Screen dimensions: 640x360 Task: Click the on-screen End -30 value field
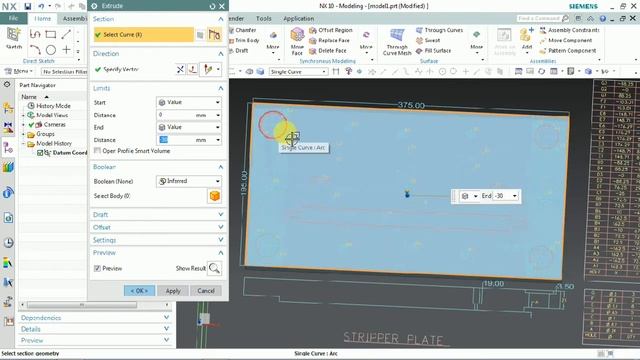(502, 196)
